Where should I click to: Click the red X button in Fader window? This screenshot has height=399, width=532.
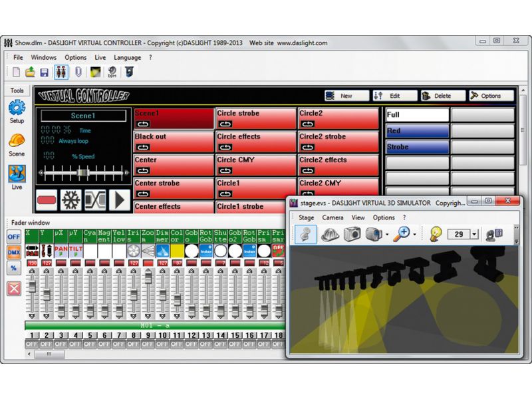[14, 289]
